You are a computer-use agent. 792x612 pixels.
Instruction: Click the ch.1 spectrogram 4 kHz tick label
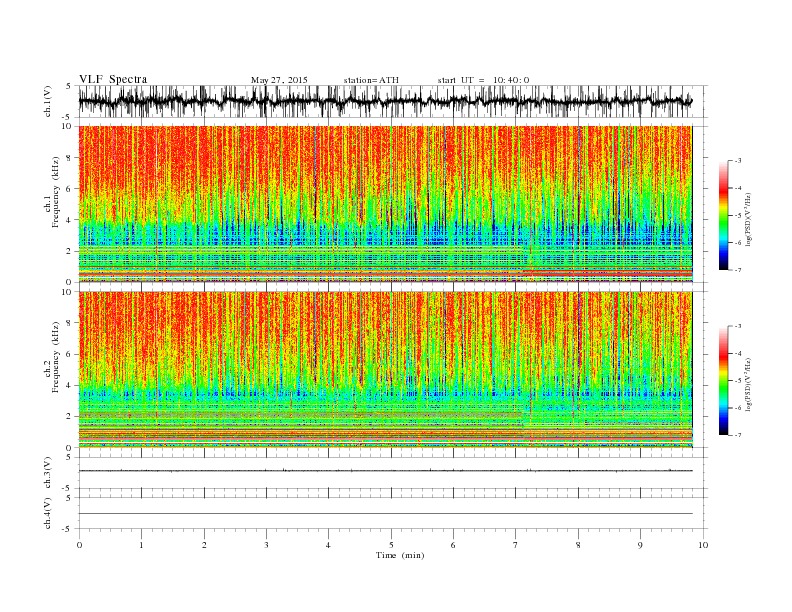[70, 220]
